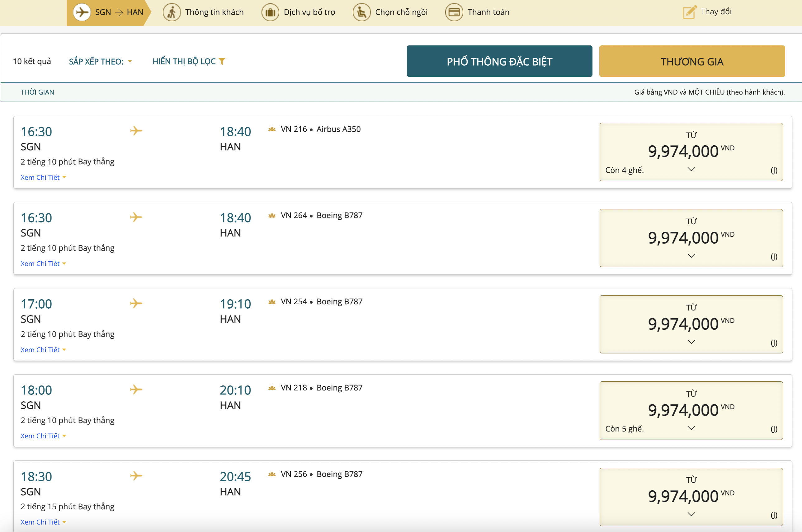This screenshot has height=532, width=802.
Task: Open the Sắp xếp theo sort dropdown
Action: (100, 61)
